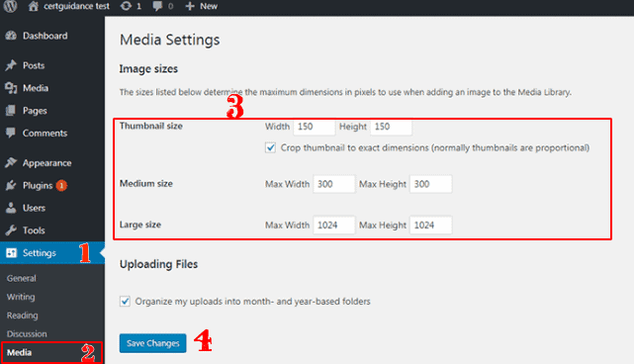The height and width of the screenshot is (364, 634).
Task: Open the site home icon for certguidance test
Action: coord(34,6)
